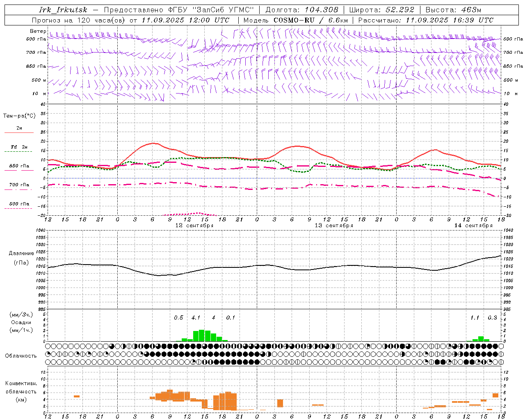Image resolution: width=525 pixels, height=420 pixels.
Task: Click the (гПа) unit label under Давление
Action: 21,262
